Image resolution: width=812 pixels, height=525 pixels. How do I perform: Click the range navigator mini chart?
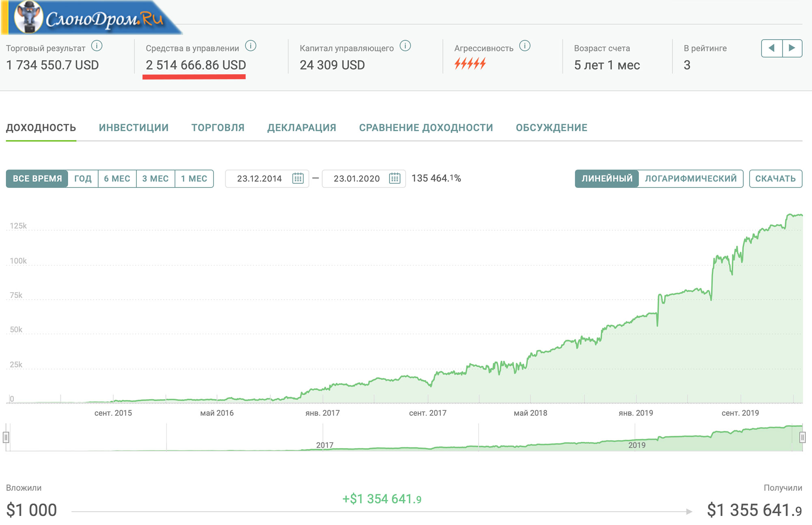point(404,437)
